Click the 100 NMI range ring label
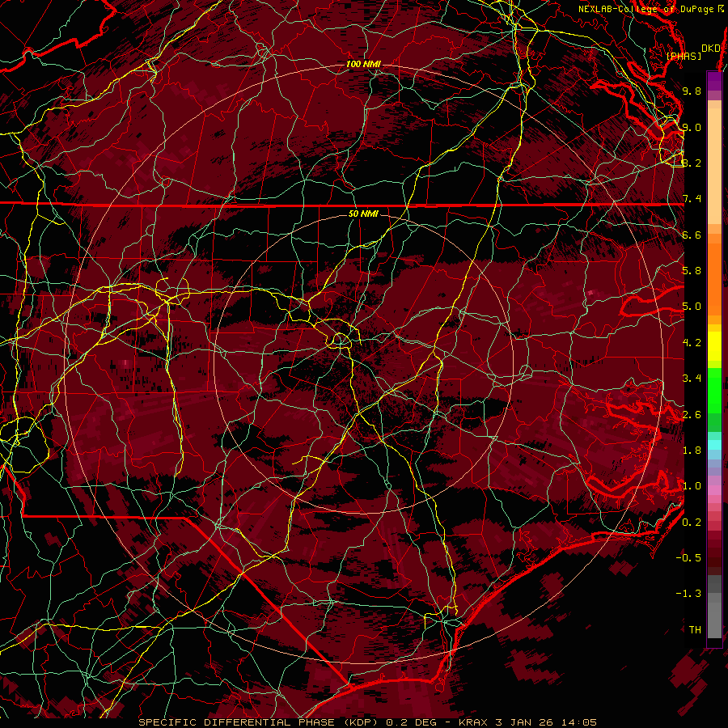The width and height of the screenshot is (728, 728). pos(363,64)
